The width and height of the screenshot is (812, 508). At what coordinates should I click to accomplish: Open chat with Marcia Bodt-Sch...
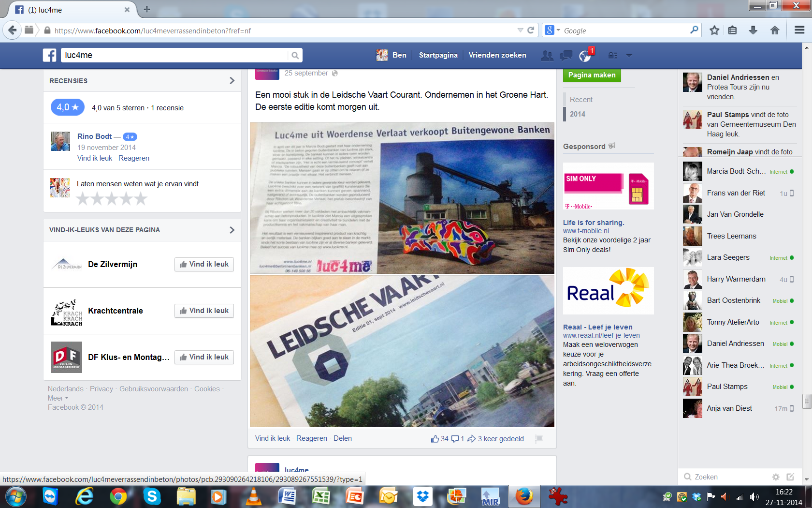(x=739, y=171)
